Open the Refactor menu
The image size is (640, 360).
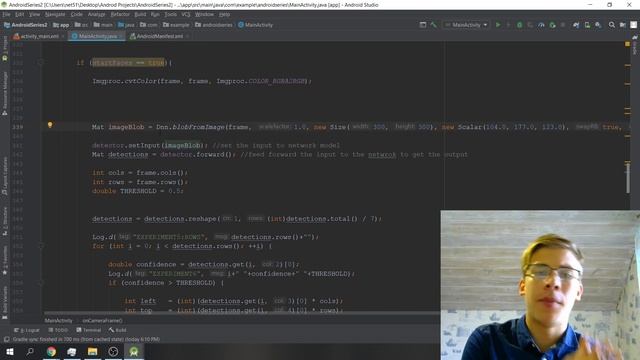(x=120, y=14)
